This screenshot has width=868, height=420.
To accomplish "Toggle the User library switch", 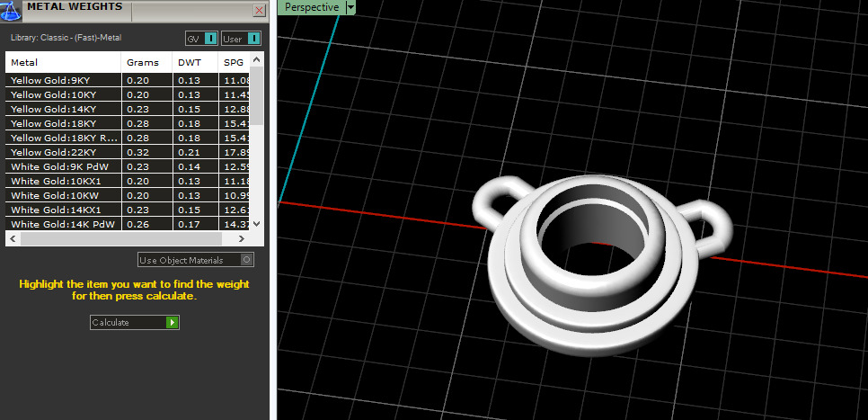I will (242, 39).
